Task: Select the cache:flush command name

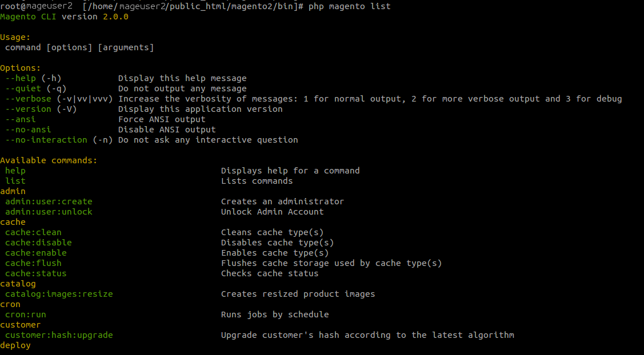Action: point(33,263)
